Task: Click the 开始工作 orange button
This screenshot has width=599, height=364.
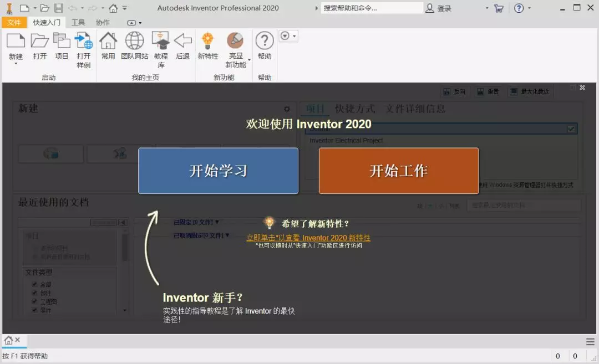Action: coord(399,171)
